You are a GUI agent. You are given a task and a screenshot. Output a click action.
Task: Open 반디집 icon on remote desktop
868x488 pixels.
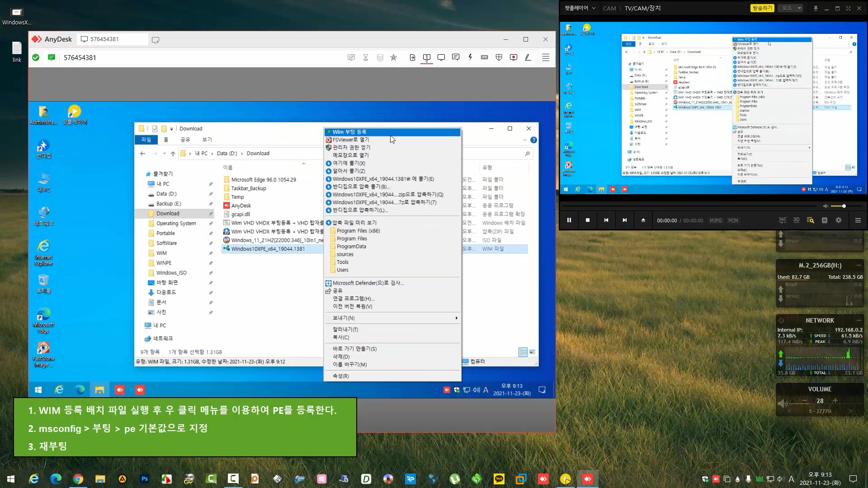[43, 149]
